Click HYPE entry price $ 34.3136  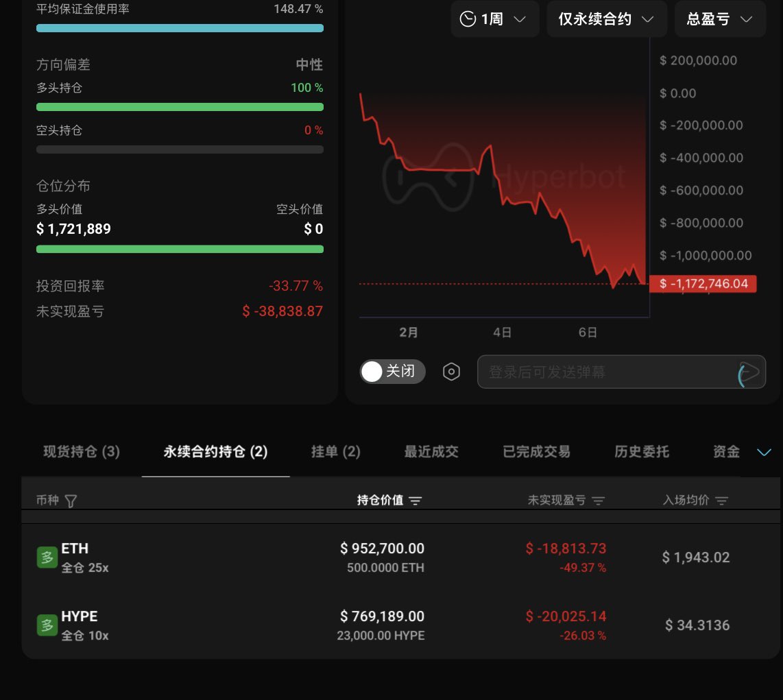tap(697, 625)
